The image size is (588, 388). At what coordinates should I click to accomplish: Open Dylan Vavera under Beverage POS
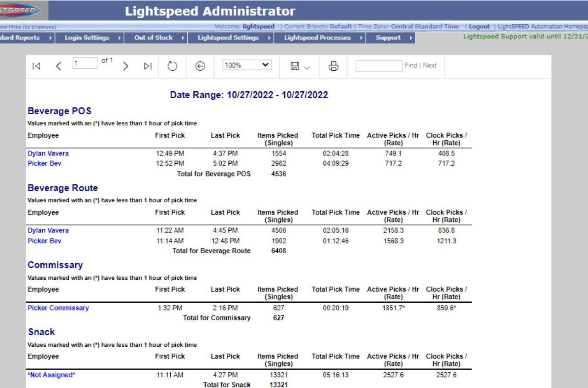pyautogui.click(x=48, y=154)
